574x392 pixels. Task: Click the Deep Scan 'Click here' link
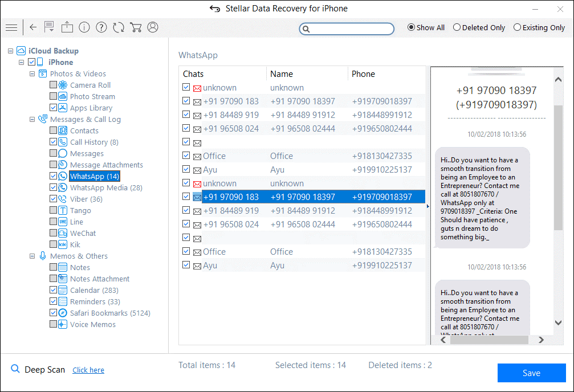point(88,370)
